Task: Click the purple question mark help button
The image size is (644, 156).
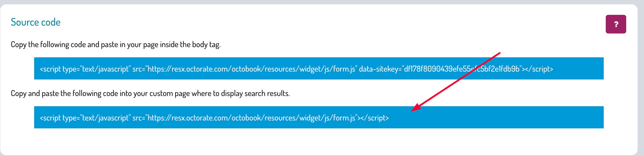Action: pos(616,24)
